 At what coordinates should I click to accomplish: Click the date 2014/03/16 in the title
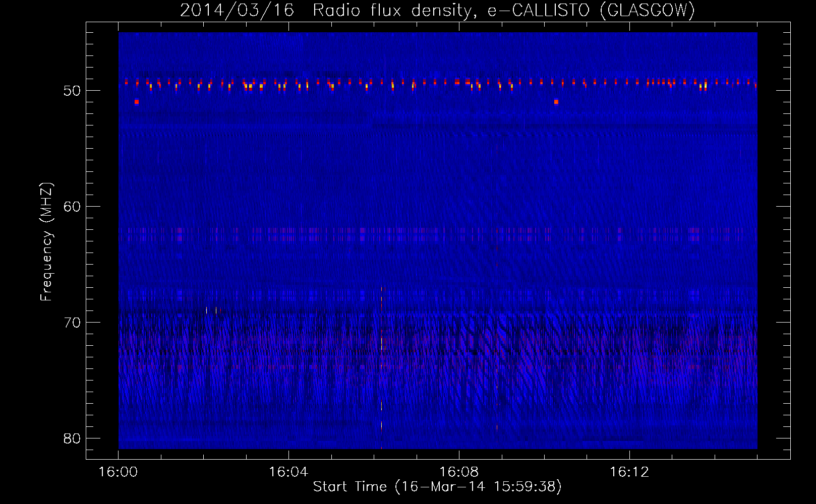(x=237, y=10)
